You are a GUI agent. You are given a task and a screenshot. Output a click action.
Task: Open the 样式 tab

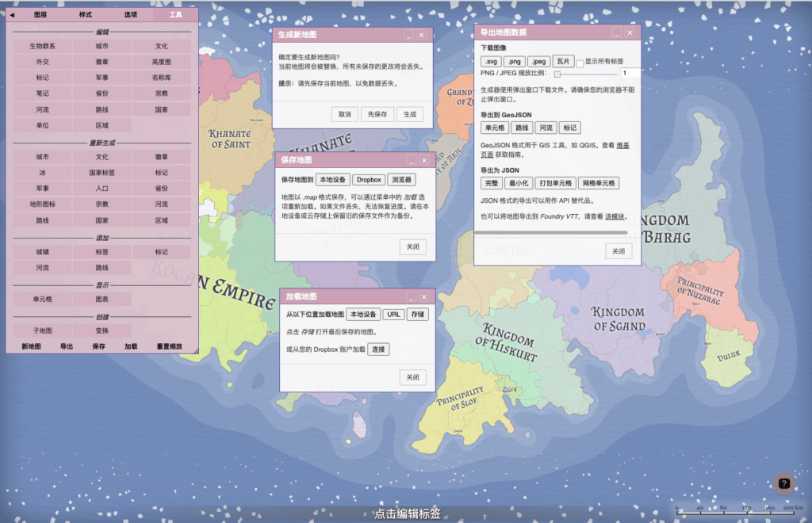(x=86, y=14)
